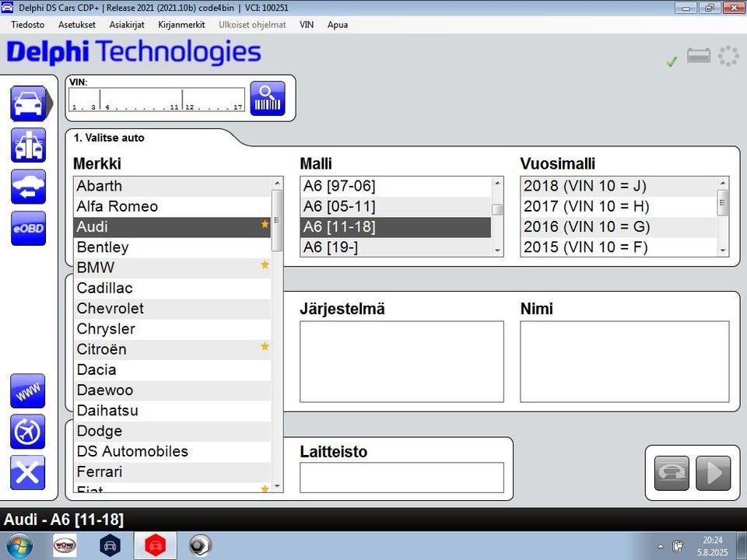Select BMW in the Merkki list
Image resolution: width=747 pixels, height=560 pixels.
pos(173,268)
